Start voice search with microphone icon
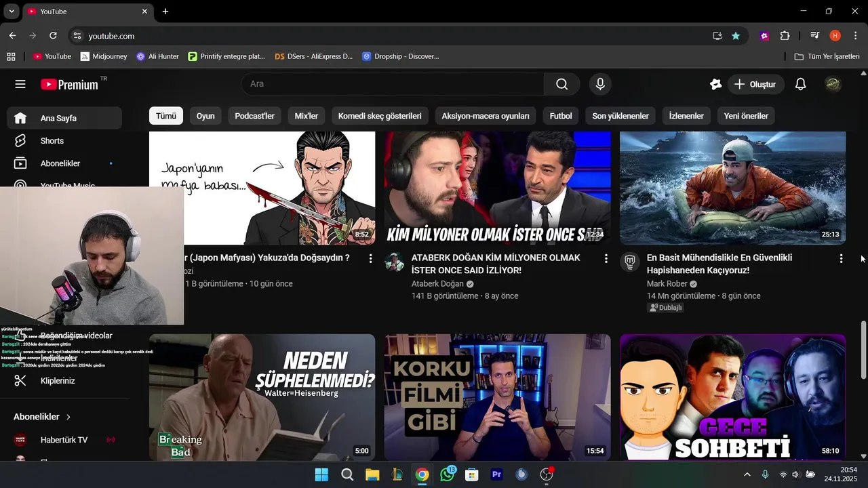 coord(599,84)
